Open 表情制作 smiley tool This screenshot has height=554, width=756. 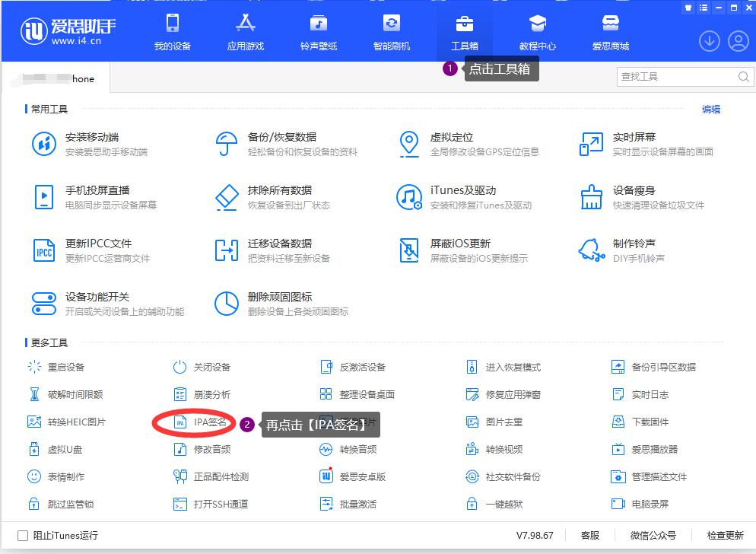(56, 477)
